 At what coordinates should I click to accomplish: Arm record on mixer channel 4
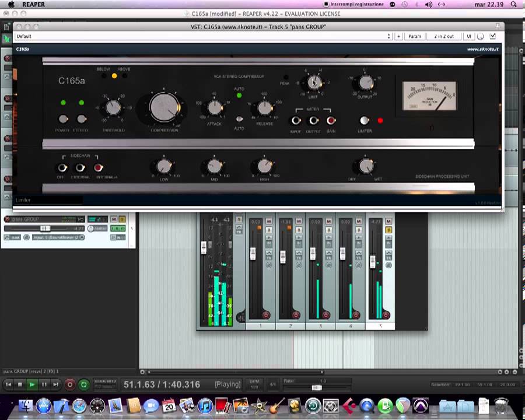(x=356, y=315)
